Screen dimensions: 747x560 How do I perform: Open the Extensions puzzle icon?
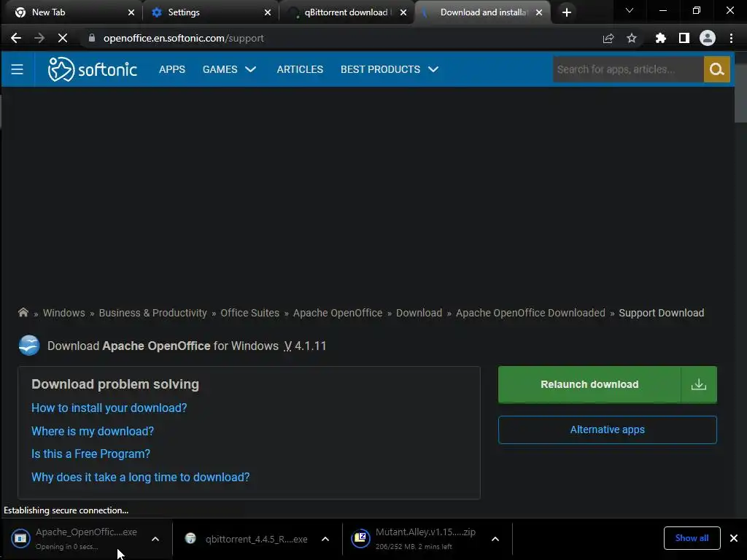click(660, 38)
